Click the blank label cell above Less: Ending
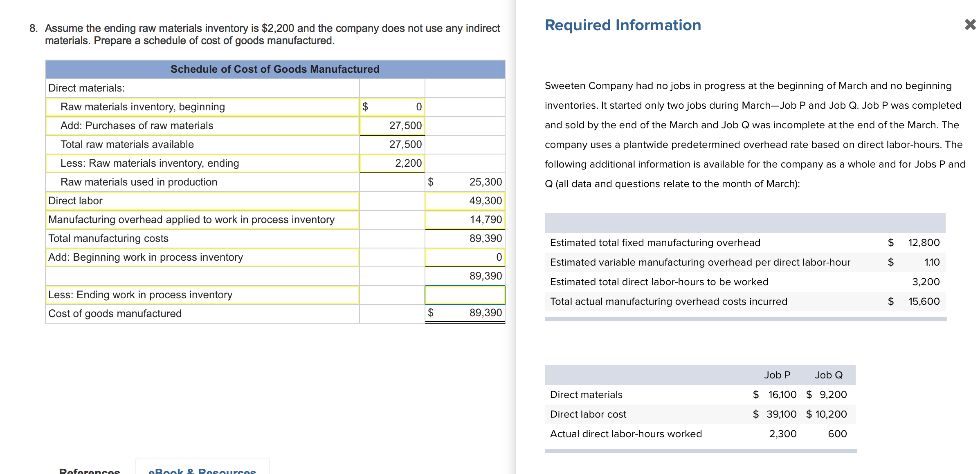 tap(202, 276)
